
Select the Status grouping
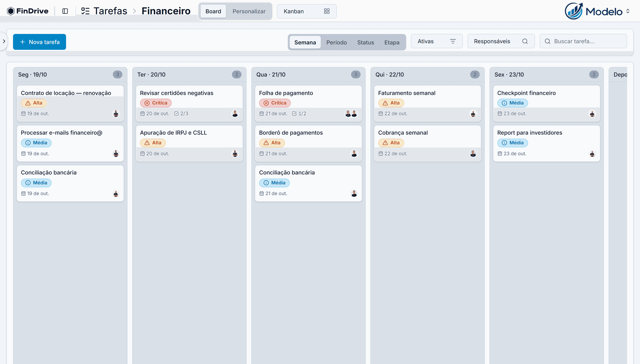click(x=365, y=42)
